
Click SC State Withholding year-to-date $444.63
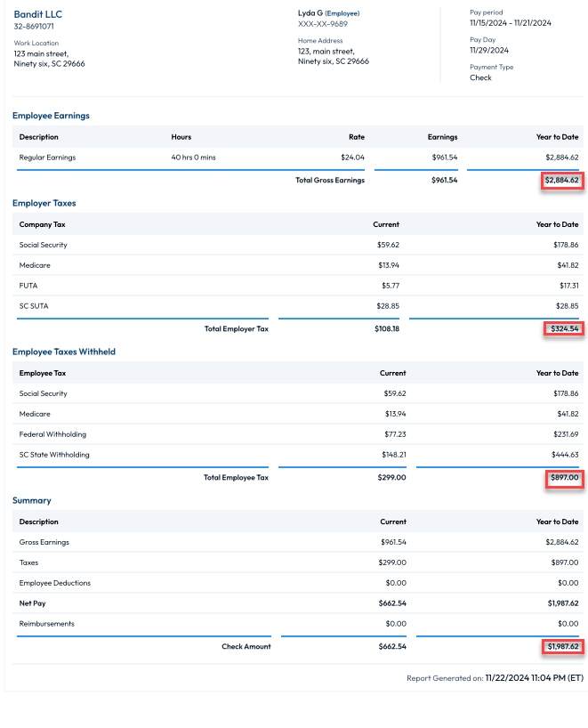point(565,455)
